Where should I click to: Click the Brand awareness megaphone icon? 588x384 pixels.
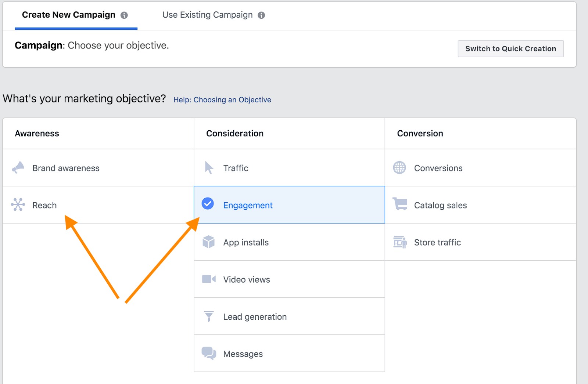click(18, 168)
